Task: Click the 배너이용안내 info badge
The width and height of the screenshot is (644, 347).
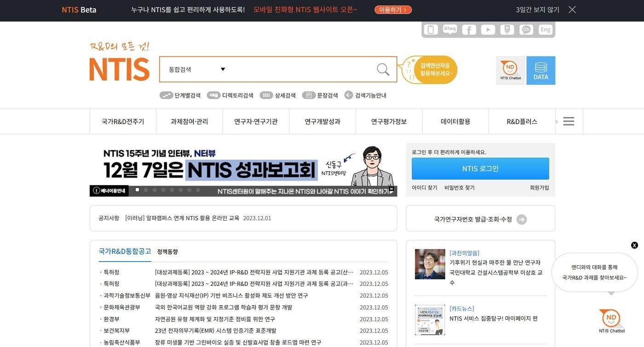Action: (x=109, y=191)
